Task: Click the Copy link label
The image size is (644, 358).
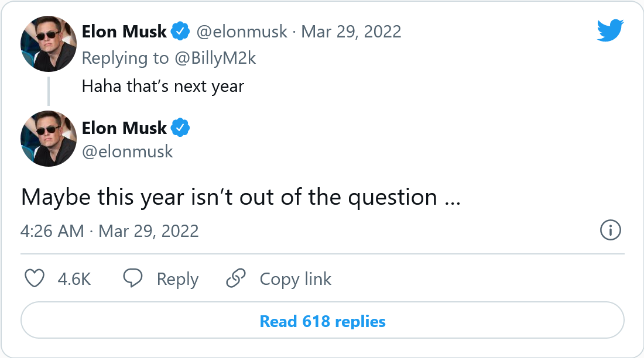Action: (295, 279)
